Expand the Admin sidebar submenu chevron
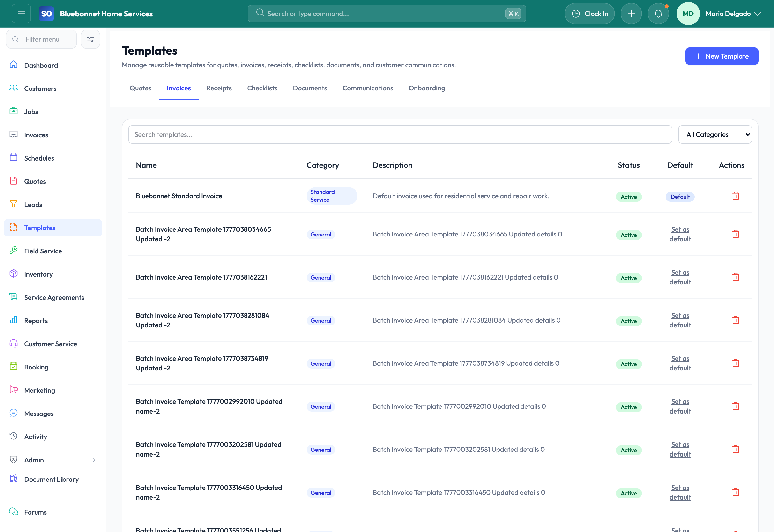The height and width of the screenshot is (532, 774). click(x=94, y=460)
